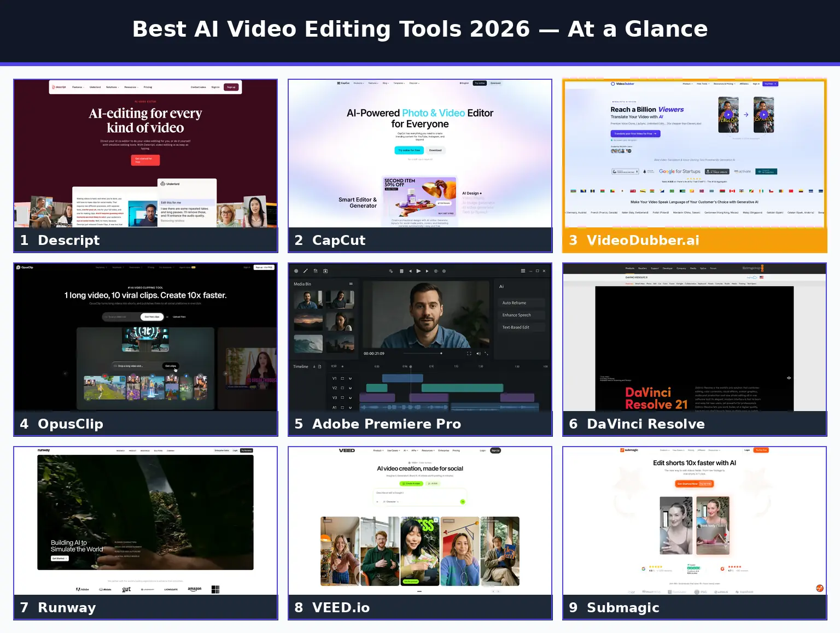Click Descript's red Get started for free button
This screenshot has width=840, height=633.
click(x=145, y=160)
